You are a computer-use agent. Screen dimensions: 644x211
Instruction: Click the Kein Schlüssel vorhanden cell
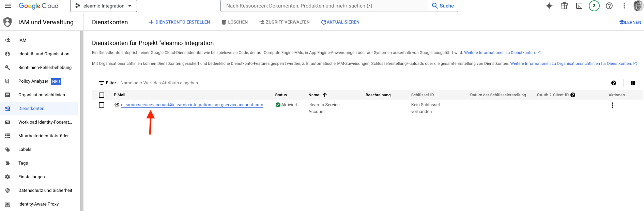[426, 108]
